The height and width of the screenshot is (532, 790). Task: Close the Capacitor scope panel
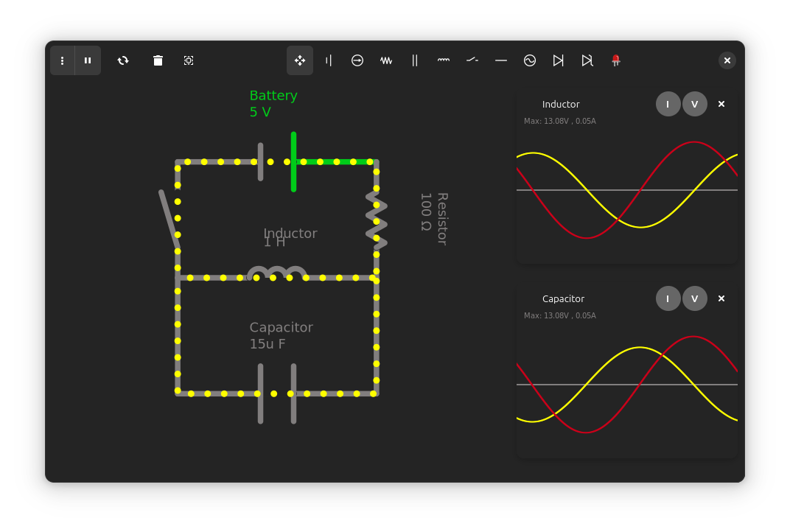point(721,298)
